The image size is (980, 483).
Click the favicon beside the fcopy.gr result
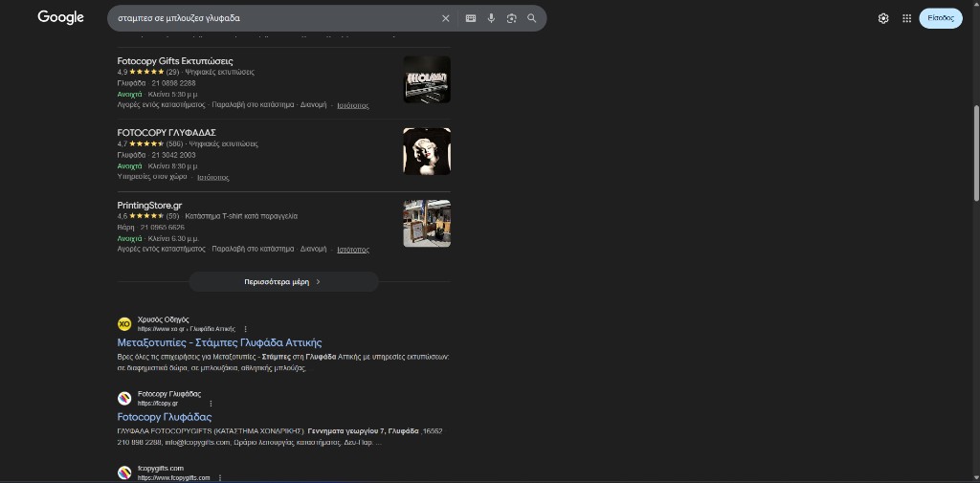[124, 398]
